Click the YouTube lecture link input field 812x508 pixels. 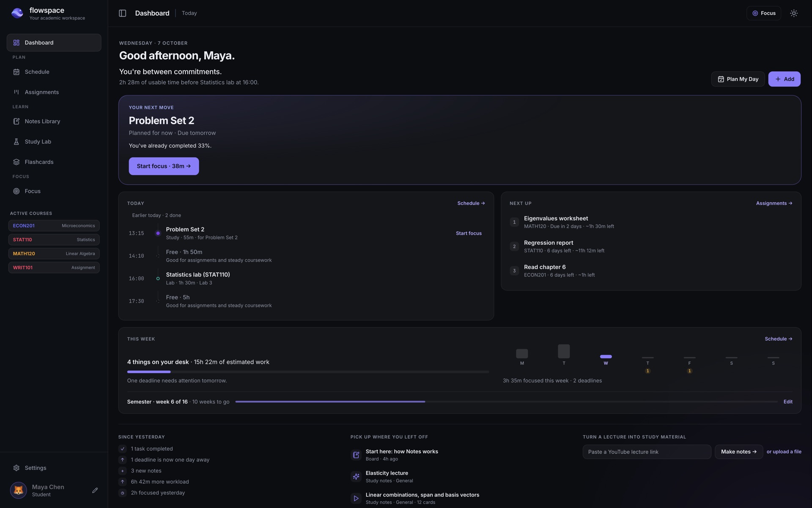(x=647, y=452)
